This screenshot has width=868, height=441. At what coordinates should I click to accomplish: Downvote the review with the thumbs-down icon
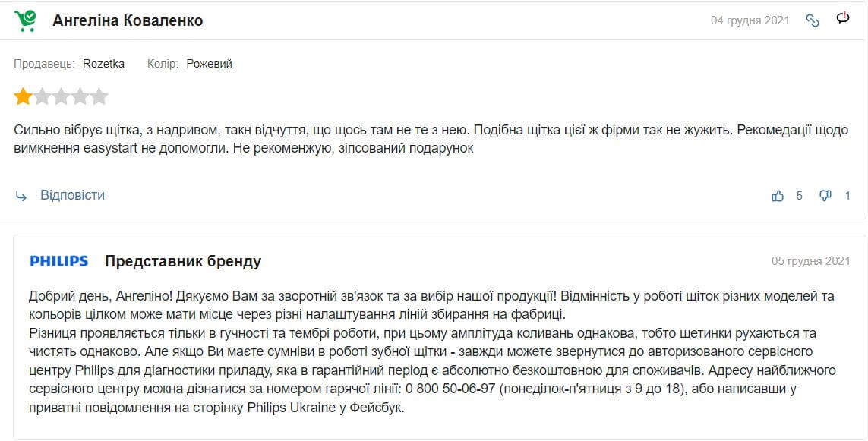(x=825, y=195)
